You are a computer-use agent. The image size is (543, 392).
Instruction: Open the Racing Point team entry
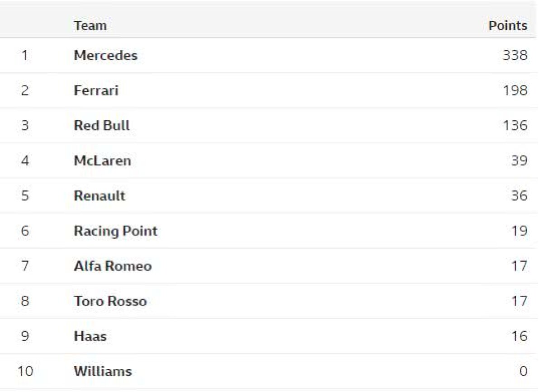point(115,231)
